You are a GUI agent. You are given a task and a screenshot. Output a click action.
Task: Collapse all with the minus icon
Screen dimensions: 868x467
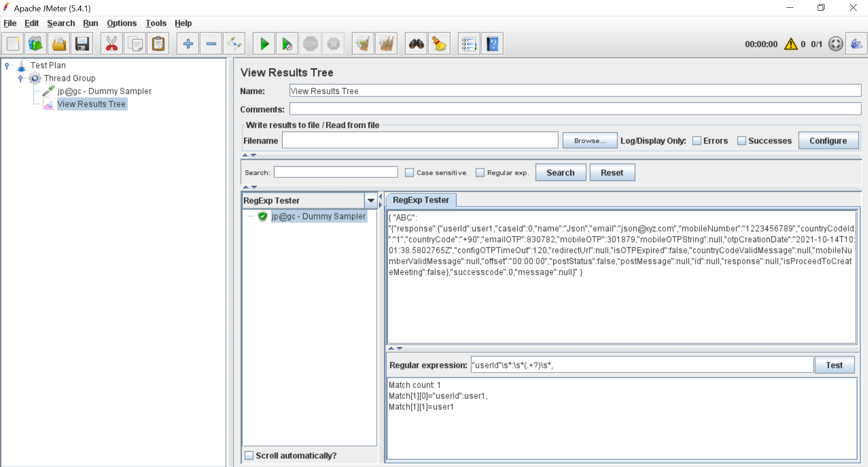point(211,44)
